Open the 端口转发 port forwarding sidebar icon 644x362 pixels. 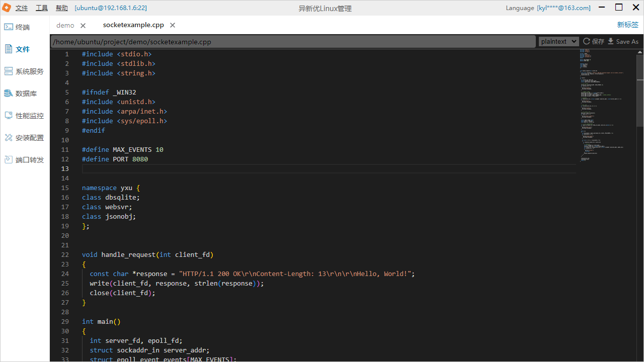tap(9, 160)
